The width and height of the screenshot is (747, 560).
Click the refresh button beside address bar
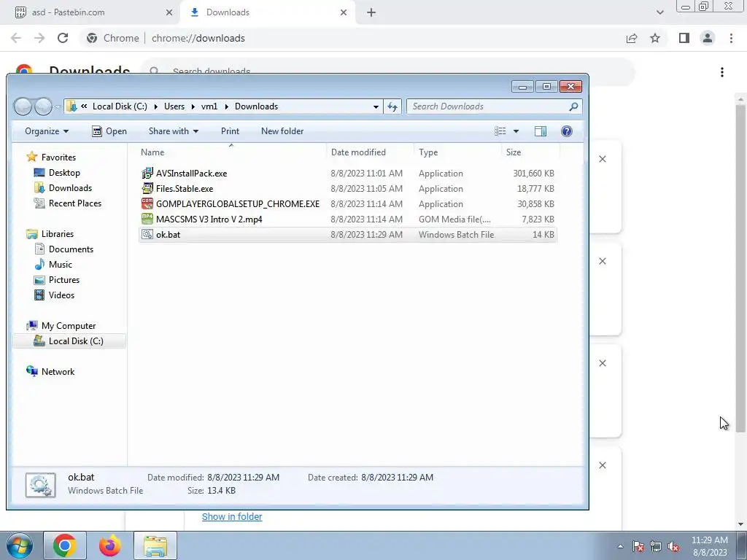coord(392,106)
